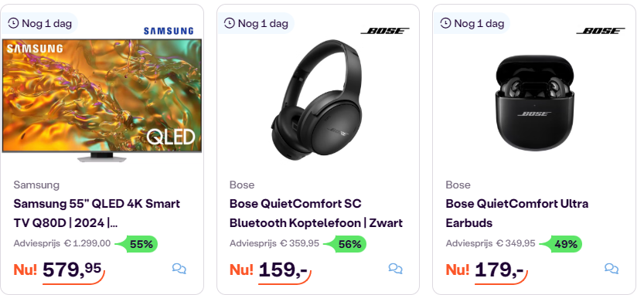The height and width of the screenshot is (295, 644).
Task: Click the 55% discount badge
Action: [137, 244]
